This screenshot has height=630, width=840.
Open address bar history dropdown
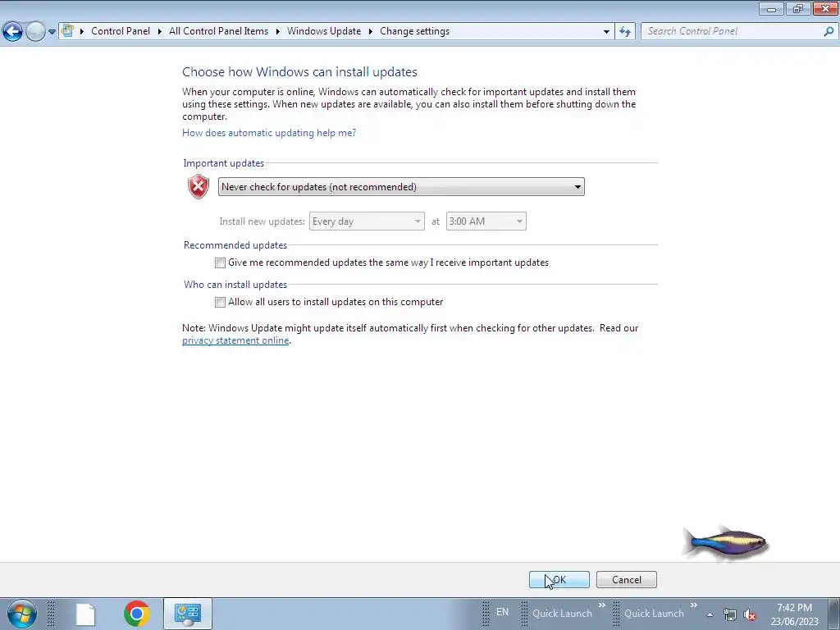coord(606,31)
